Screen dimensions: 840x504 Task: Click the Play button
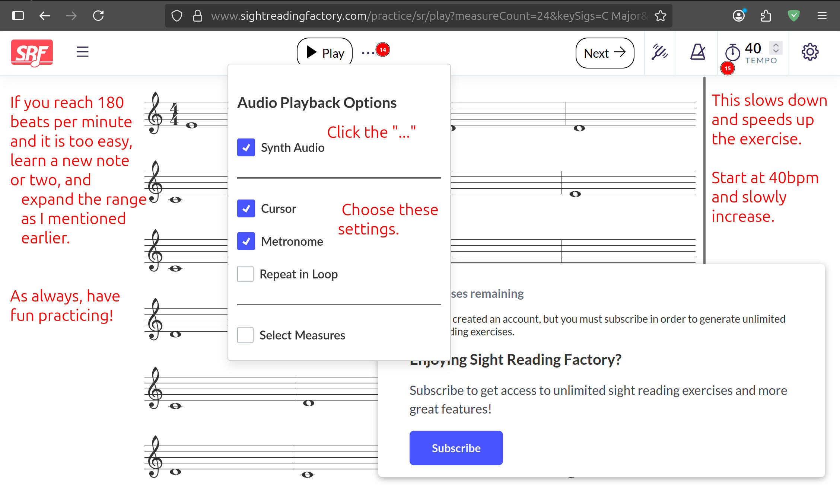[325, 53]
